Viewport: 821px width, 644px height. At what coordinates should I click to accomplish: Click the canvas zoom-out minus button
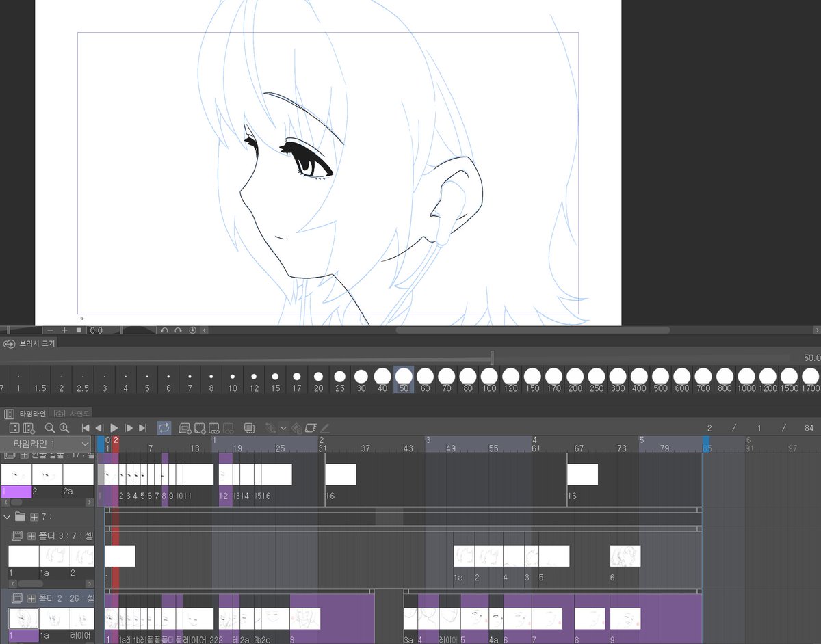(x=51, y=330)
